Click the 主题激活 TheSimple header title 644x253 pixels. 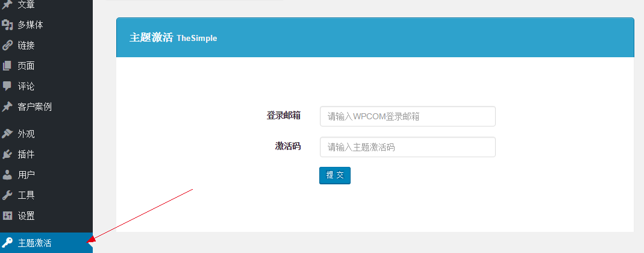pyautogui.click(x=173, y=37)
